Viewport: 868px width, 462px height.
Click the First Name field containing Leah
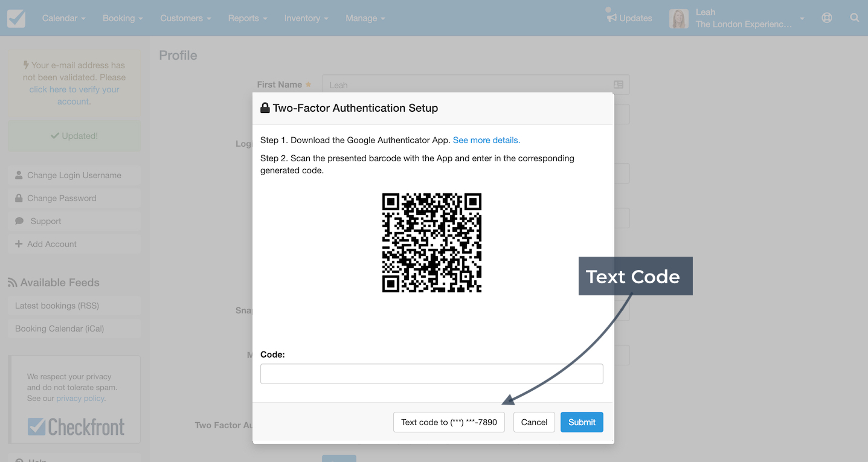pyautogui.click(x=476, y=85)
